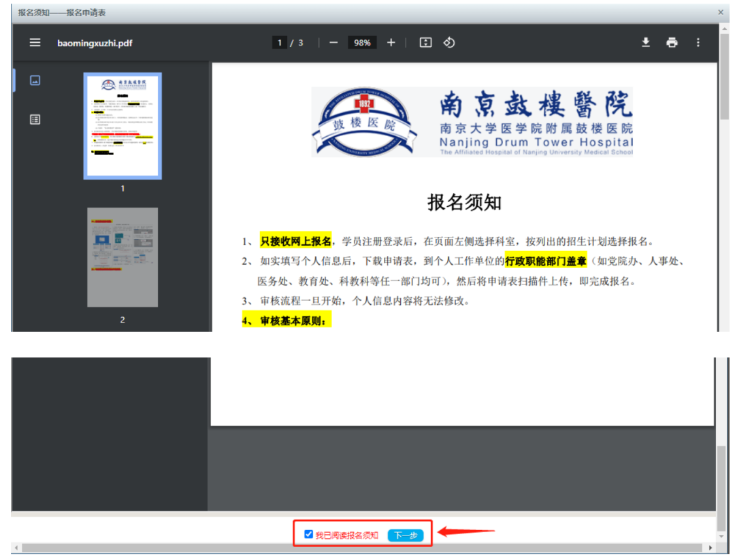
Task: Download the baomingxuzhi.pdf file
Action: click(x=645, y=43)
